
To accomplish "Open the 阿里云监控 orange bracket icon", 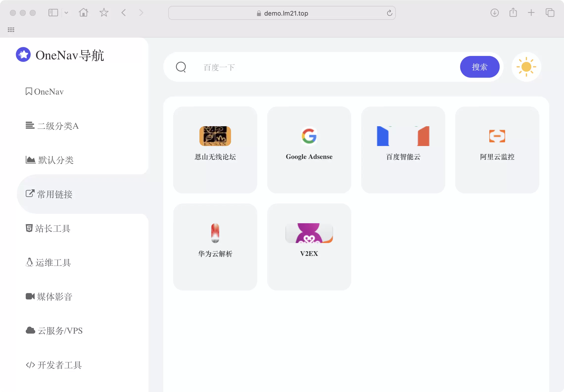I will pos(497,136).
